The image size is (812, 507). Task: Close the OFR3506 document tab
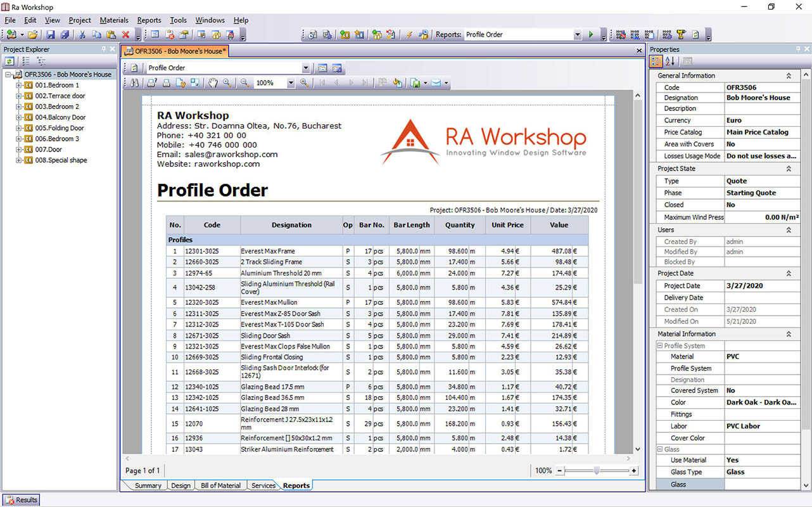(x=639, y=51)
